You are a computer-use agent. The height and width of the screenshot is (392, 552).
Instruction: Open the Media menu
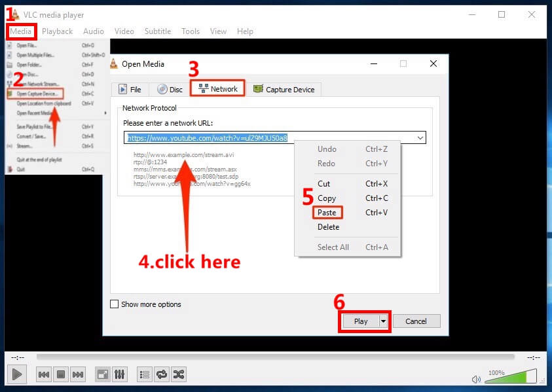click(x=21, y=31)
